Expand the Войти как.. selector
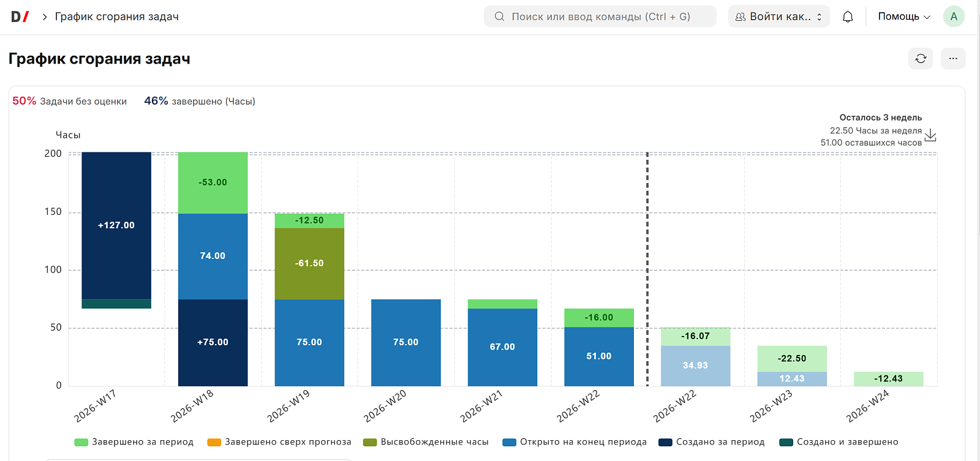 (778, 17)
